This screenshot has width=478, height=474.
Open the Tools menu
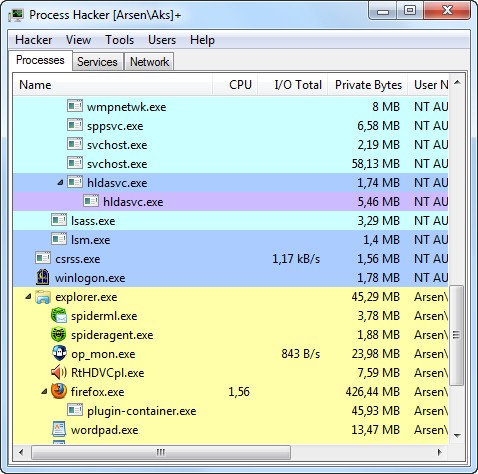pos(119,40)
